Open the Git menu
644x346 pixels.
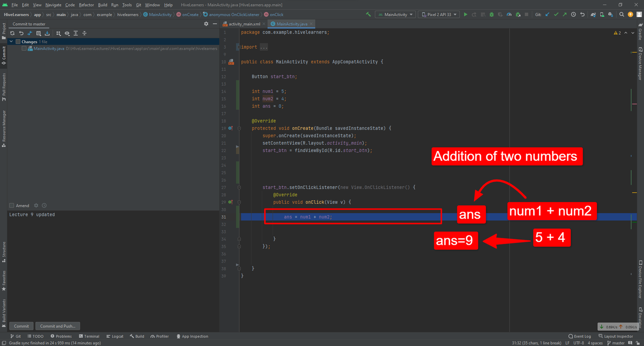tap(138, 5)
